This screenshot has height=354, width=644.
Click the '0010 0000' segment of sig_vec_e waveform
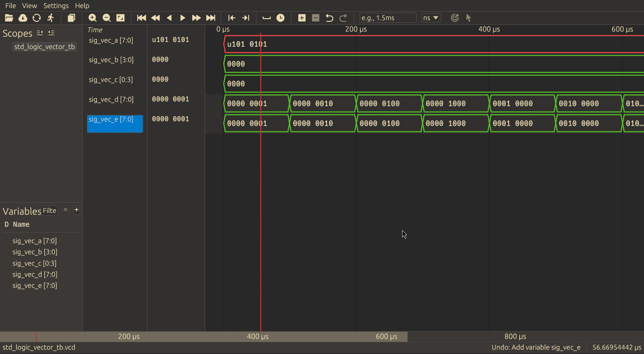pos(589,123)
